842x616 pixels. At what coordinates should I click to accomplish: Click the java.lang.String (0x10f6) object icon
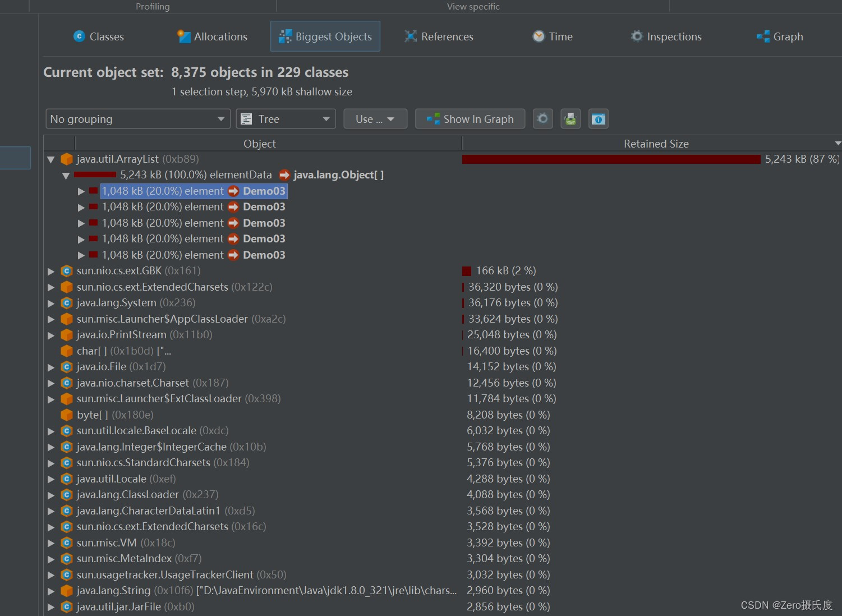67,591
